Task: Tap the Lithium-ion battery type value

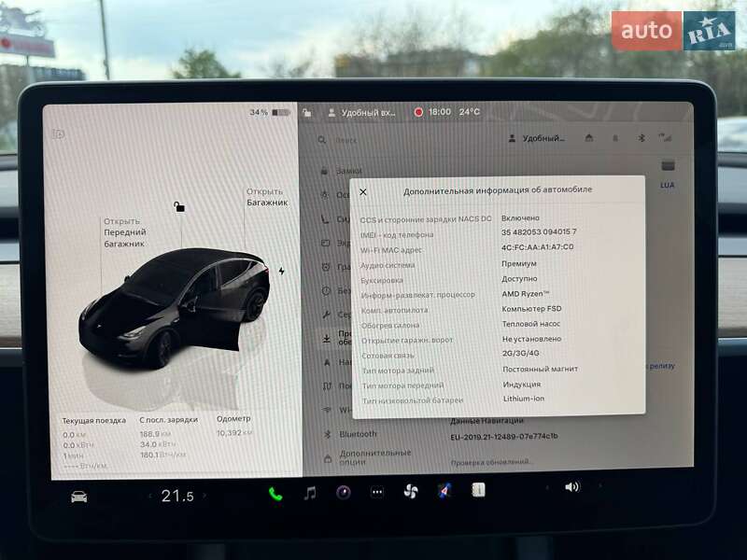Action: coord(524,399)
